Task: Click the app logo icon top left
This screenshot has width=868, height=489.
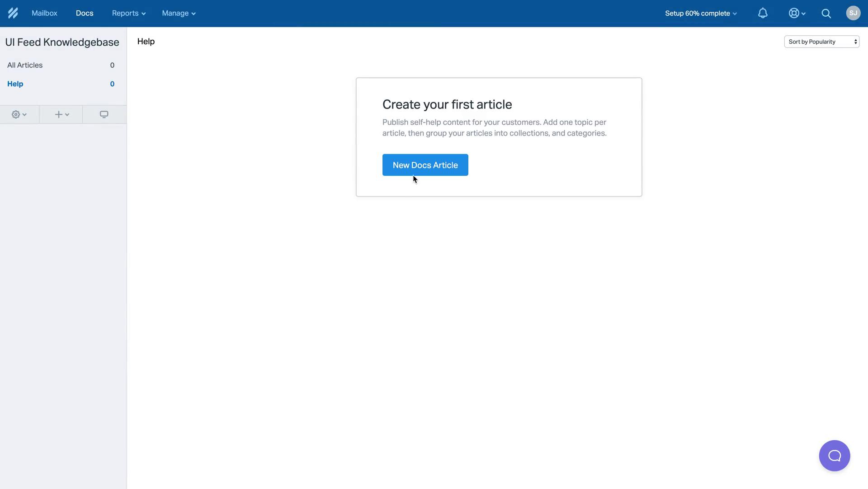Action: [12, 13]
